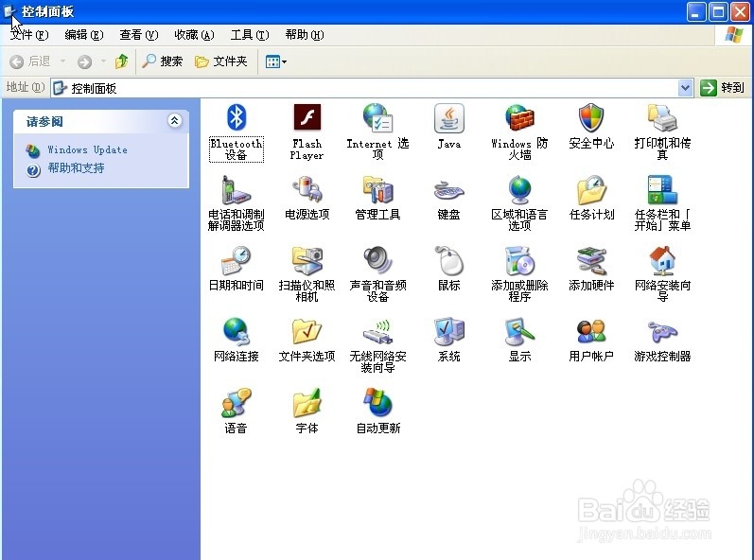Open 网络连接 icon
Viewport: 754px width, 560px height.
237,331
